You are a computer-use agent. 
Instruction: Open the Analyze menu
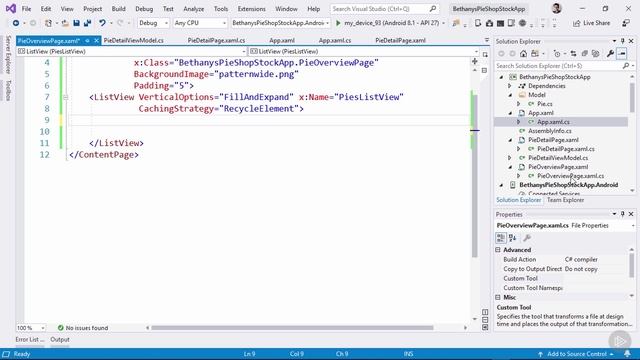point(193,9)
